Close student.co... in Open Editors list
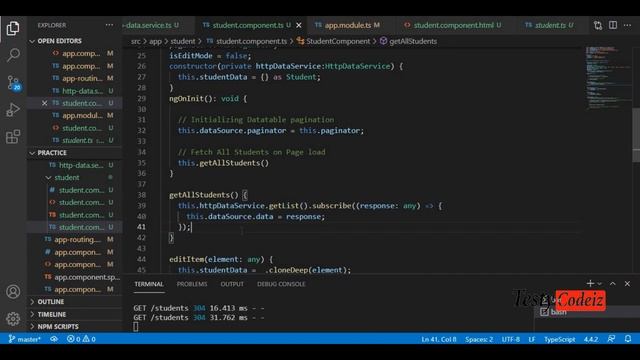This screenshot has height=360, width=640. (44, 103)
